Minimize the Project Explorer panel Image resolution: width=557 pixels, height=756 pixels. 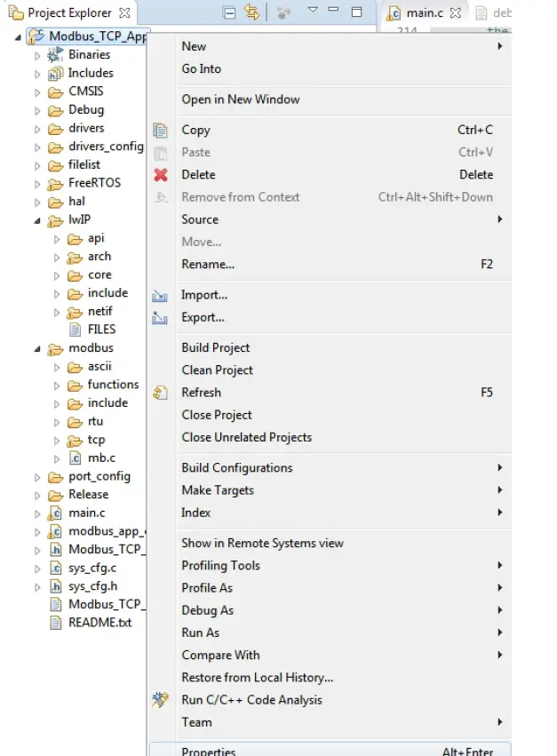(334, 12)
